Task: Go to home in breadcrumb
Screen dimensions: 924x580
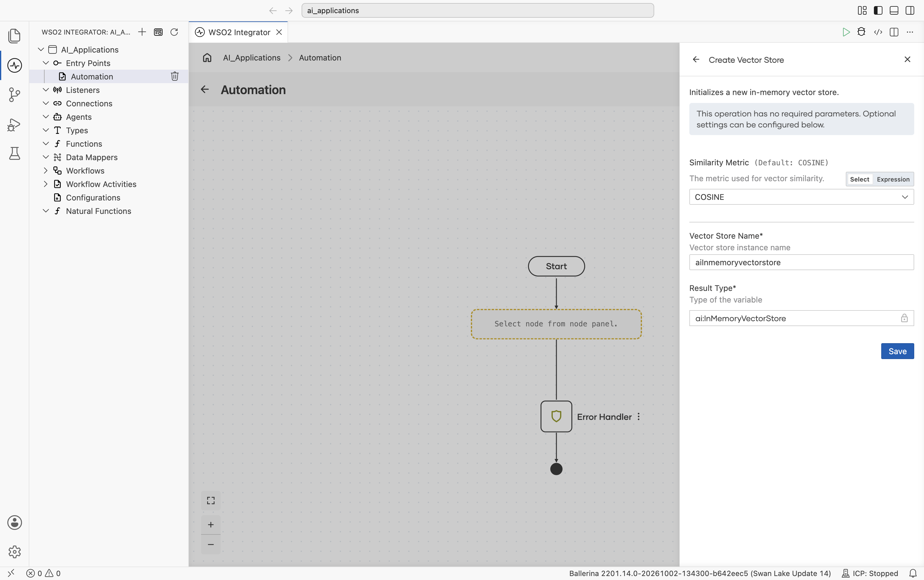Action: 207,57
